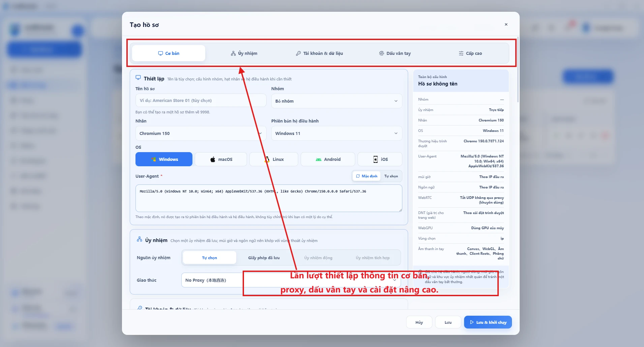The height and width of the screenshot is (347, 644).
Task: Open the Giao thức No Proxy dropdown
Action: 291,280
